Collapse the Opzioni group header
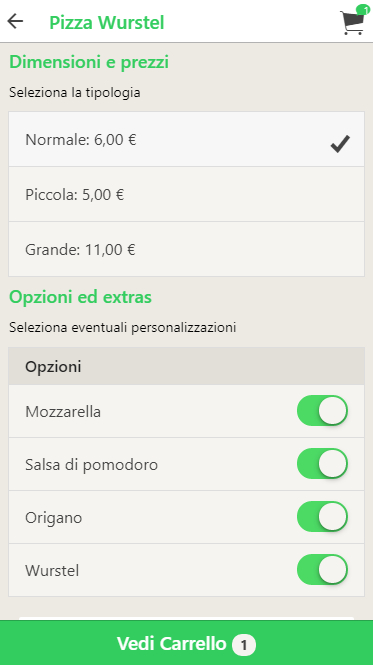The height and width of the screenshot is (665, 373). click(186, 366)
